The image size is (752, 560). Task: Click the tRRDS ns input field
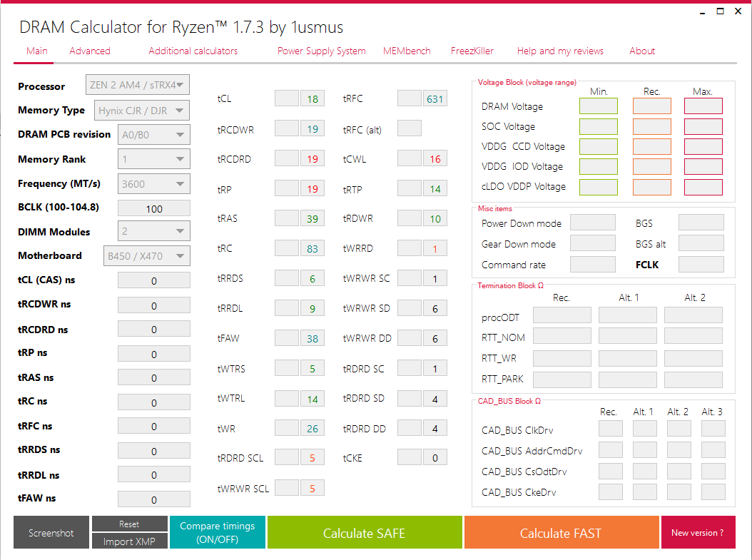click(154, 451)
